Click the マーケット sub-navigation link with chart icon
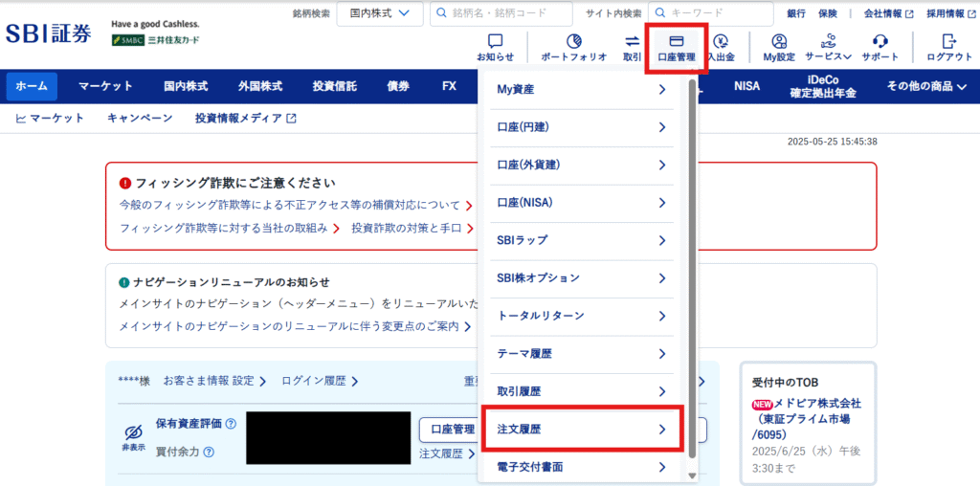Screen dimensions: 980x486 click(50, 118)
